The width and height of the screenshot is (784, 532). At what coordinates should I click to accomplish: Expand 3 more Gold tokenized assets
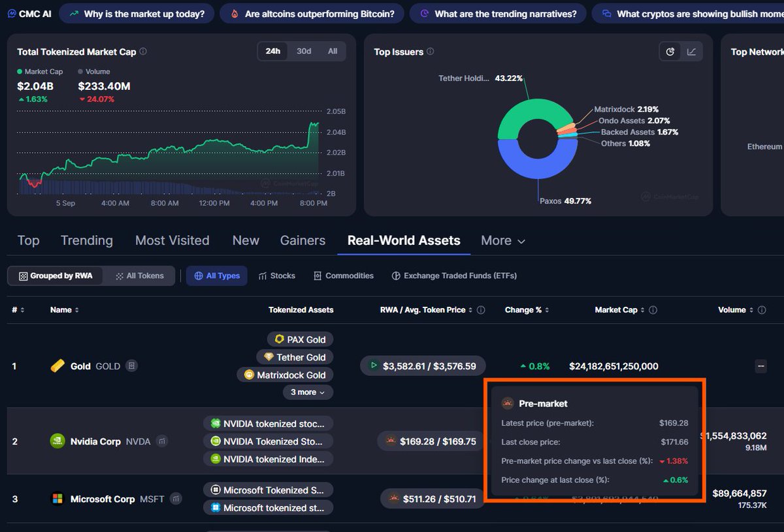tap(307, 392)
